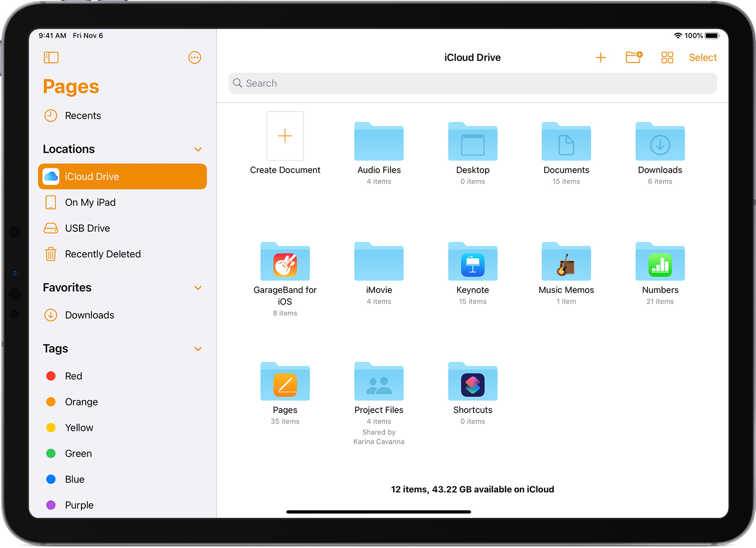756x548 pixels.
Task: Filter by the Yellow tag
Action: coord(123,428)
